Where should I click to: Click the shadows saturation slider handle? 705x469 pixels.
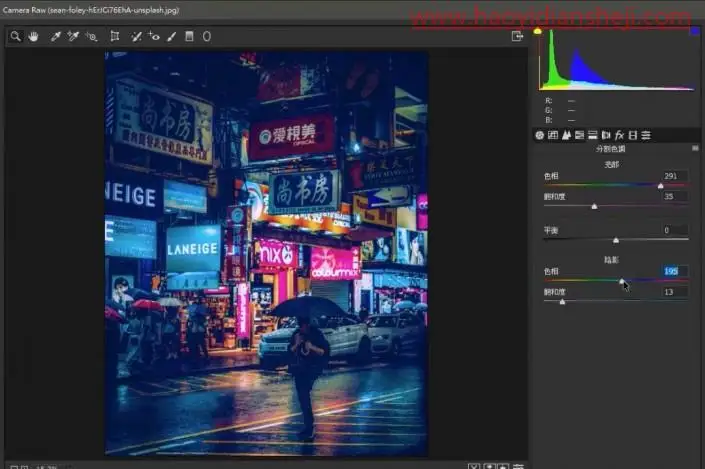click(x=562, y=302)
